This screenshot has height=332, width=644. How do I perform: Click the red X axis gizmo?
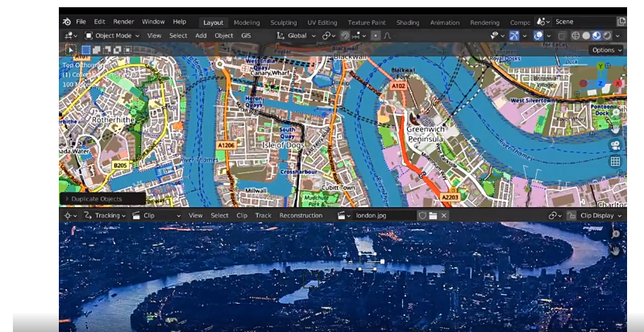click(x=617, y=83)
